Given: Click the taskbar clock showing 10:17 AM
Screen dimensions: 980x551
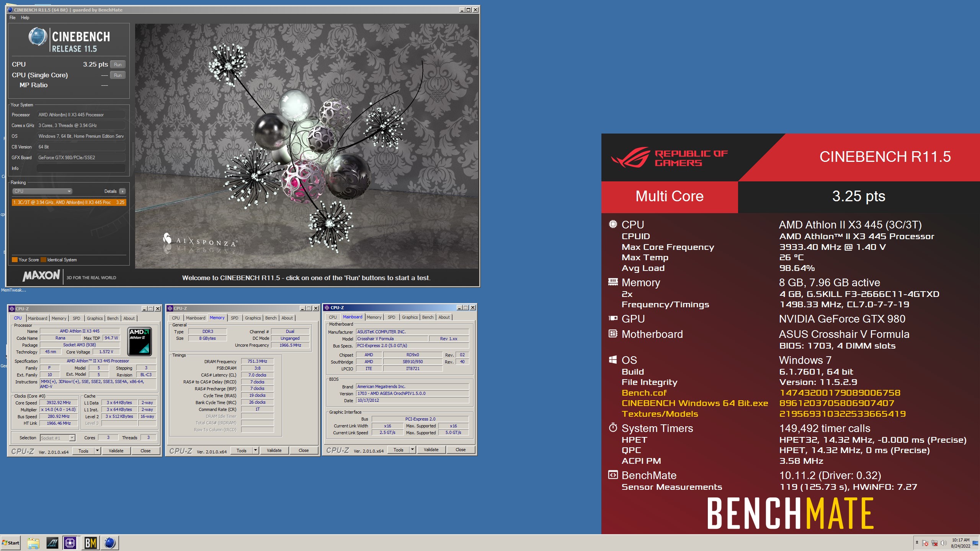Looking at the screenshot, I should click(x=960, y=543).
